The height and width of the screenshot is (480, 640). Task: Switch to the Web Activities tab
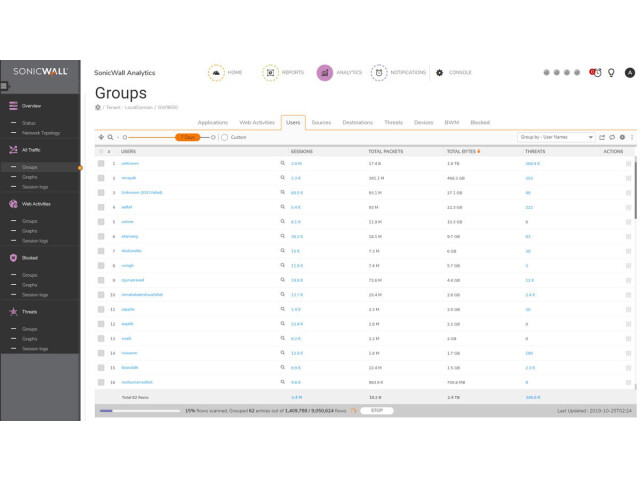point(257,122)
